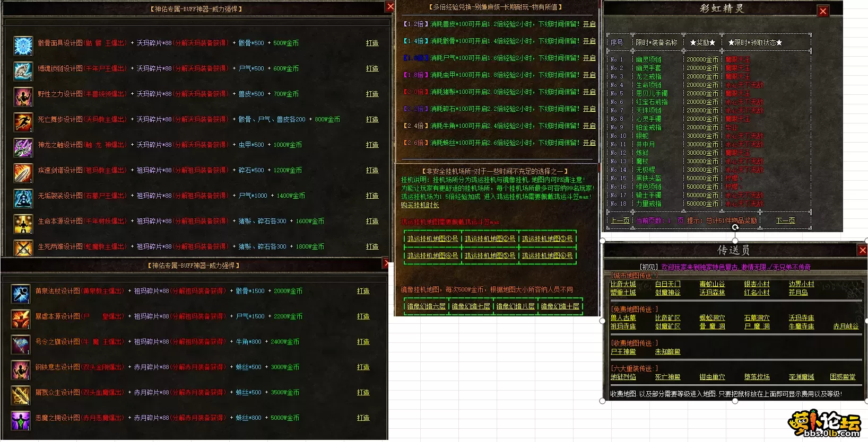The height and width of the screenshot is (442, 868).
Task: Travel to 毒蛇山谷
Action: click(712, 284)
